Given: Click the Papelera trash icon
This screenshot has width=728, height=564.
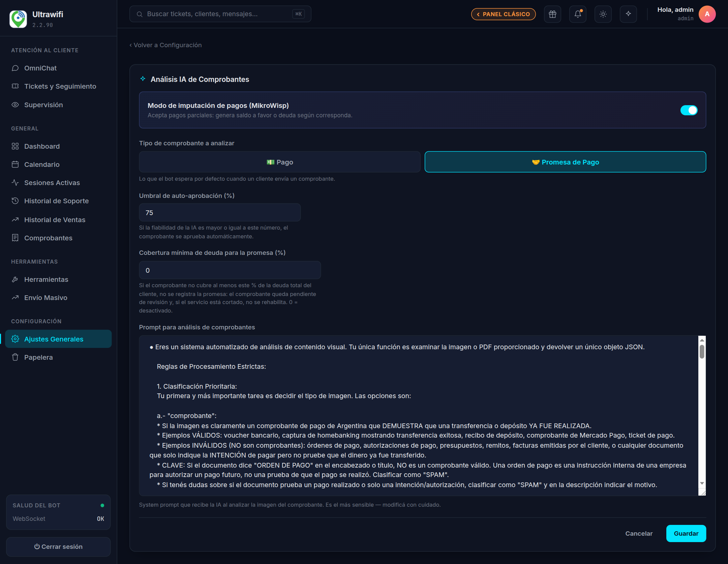Looking at the screenshot, I should [15, 357].
